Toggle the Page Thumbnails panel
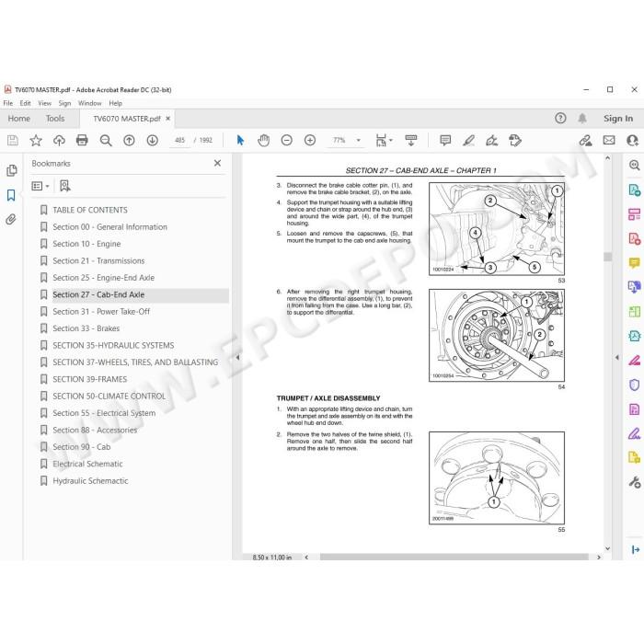The width and height of the screenshot is (644, 644). 12,170
